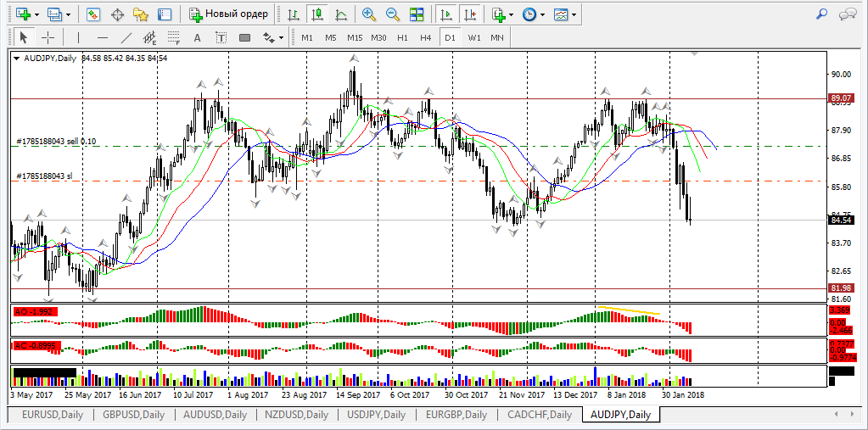
Task: Draw a horizontal line tool
Action: [103, 37]
